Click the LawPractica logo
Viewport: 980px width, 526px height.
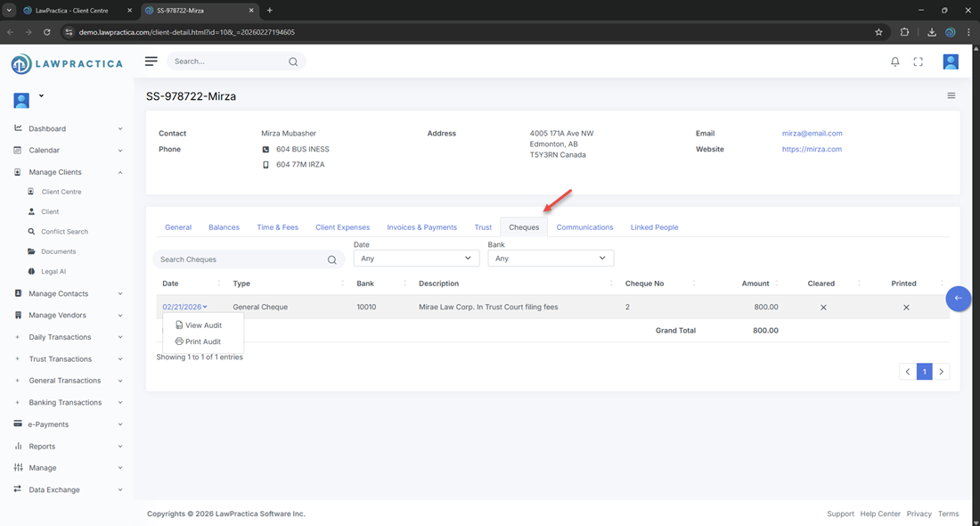(67, 64)
